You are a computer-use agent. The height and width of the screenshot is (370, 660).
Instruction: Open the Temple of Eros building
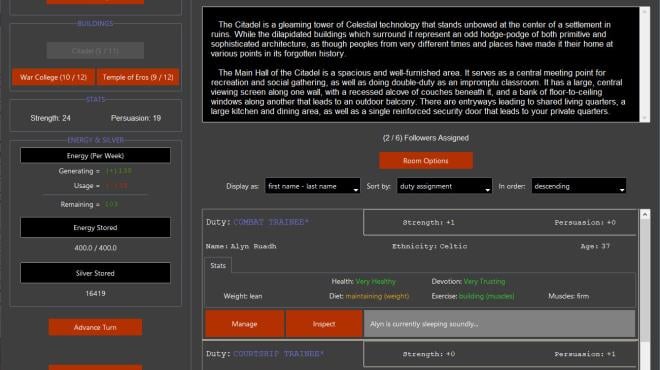(x=138, y=77)
